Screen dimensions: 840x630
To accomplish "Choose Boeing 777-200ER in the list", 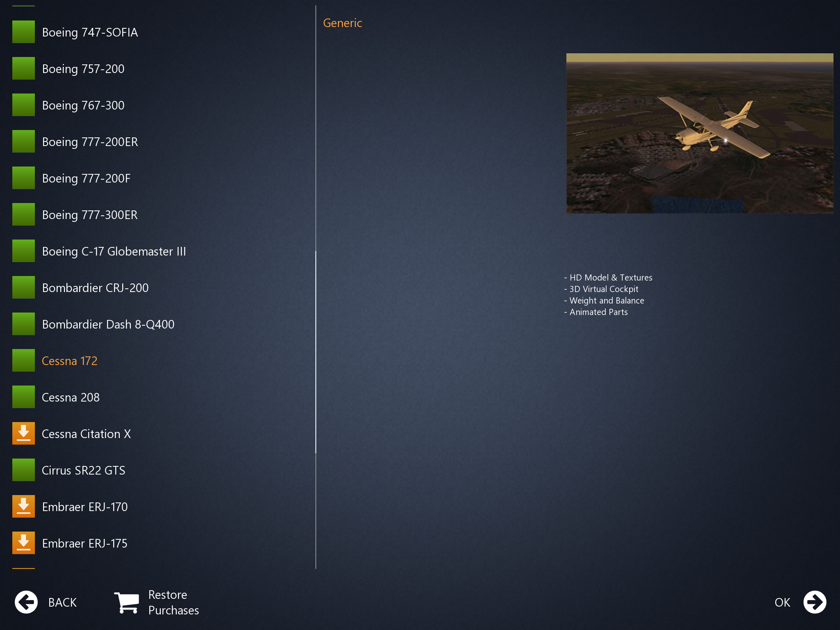I will (x=90, y=142).
